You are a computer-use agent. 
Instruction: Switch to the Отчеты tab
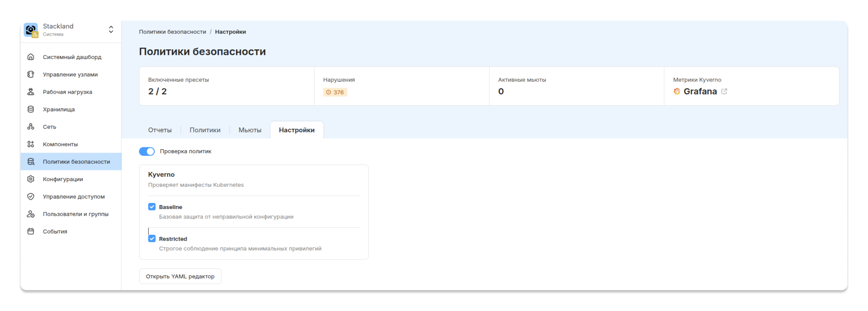coord(160,130)
